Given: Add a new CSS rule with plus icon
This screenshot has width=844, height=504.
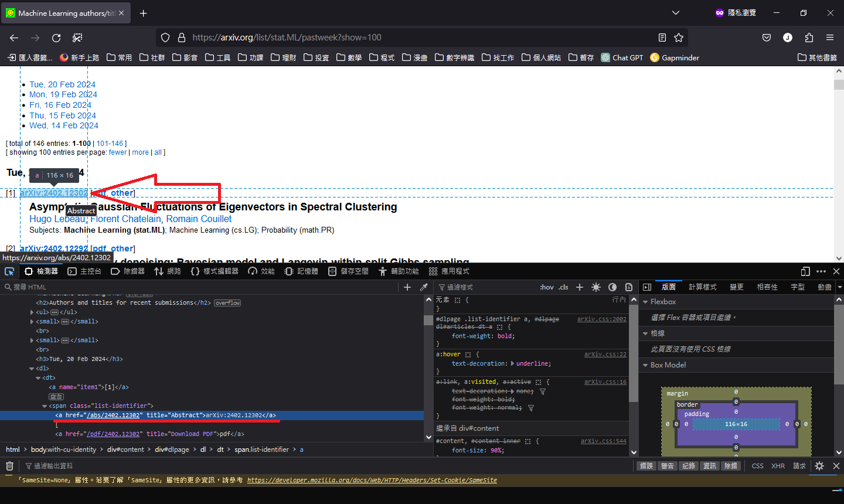Looking at the screenshot, I should [x=580, y=287].
